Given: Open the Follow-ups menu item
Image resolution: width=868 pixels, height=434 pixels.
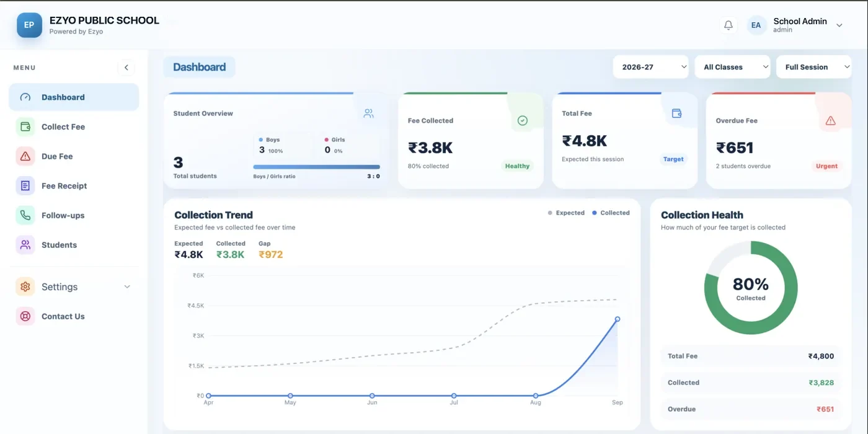Looking at the screenshot, I should [x=74, y=215].
